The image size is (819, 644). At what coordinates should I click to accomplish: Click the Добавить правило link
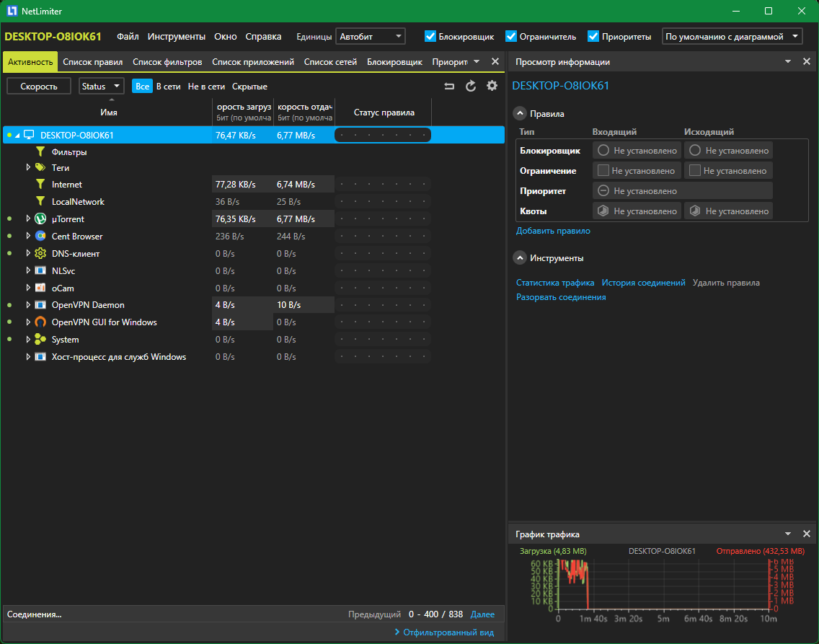pos(553,231)
